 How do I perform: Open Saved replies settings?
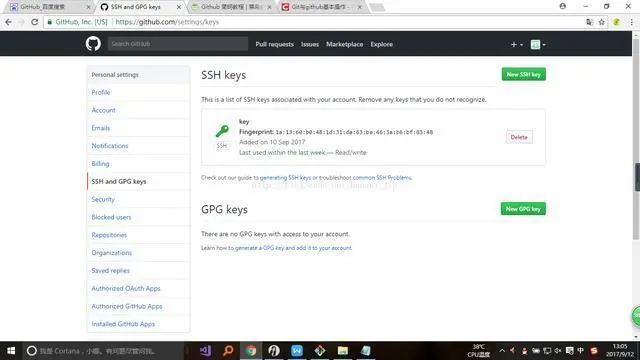[138, 271]
